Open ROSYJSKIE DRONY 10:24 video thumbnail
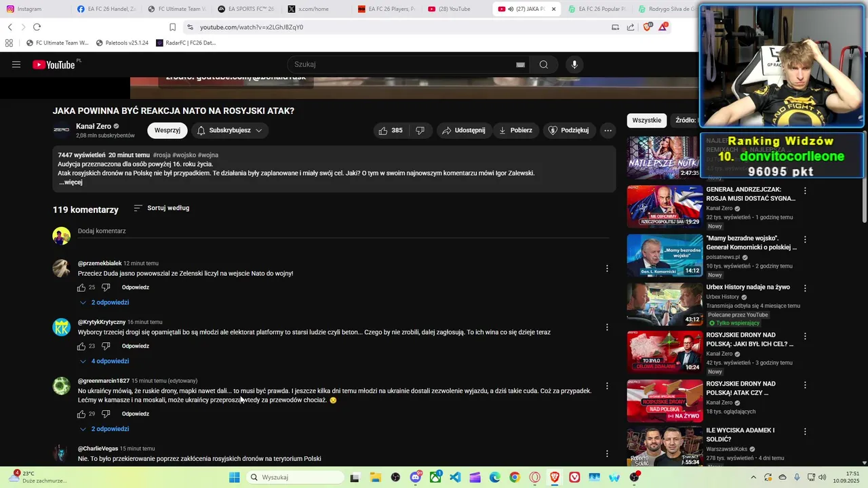The height and width of the screenshot is (488, 868). point(665,352)
